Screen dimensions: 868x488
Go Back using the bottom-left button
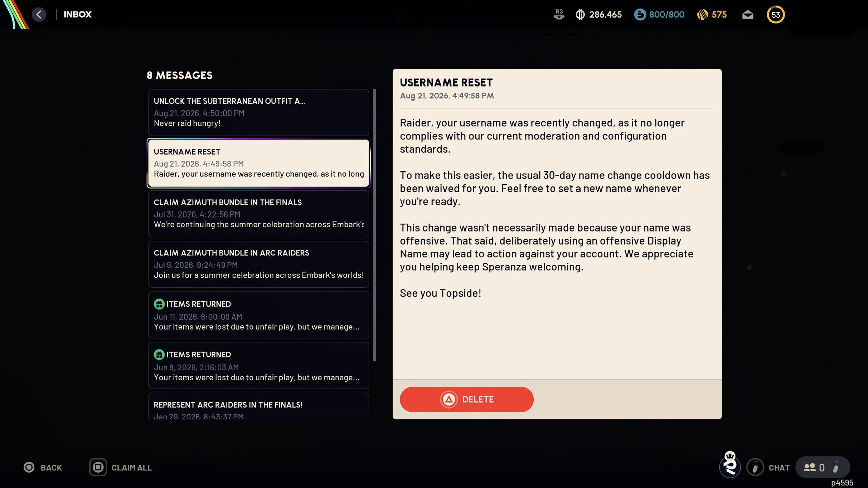point(43,467)
